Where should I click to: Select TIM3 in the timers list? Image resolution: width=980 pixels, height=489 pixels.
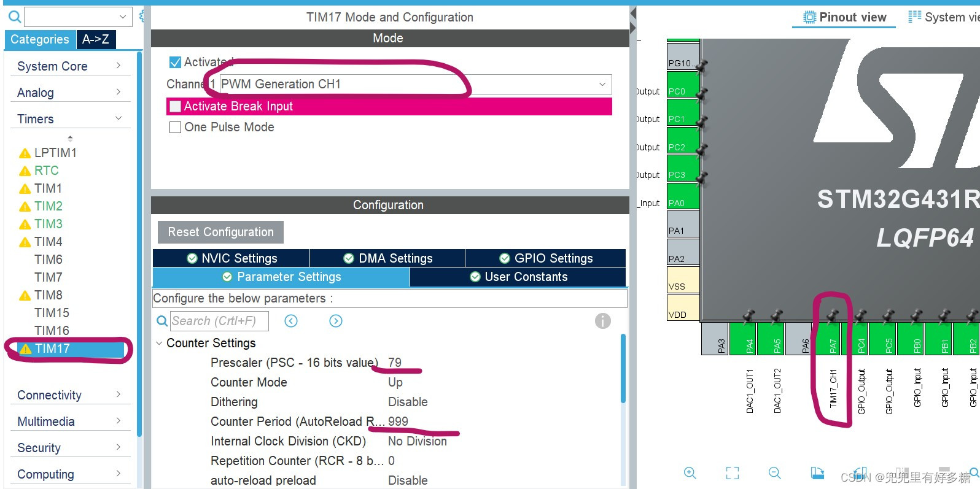tap(49, 224)
